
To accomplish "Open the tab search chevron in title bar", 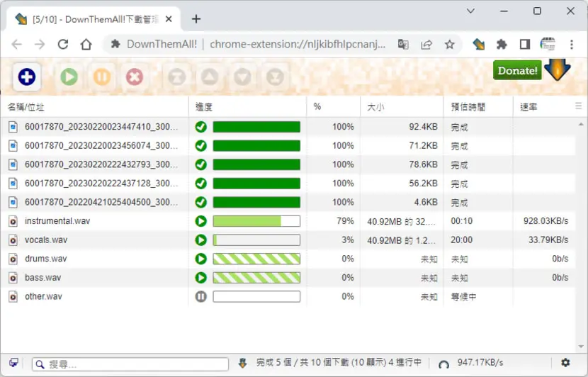I will pos(470,11).
